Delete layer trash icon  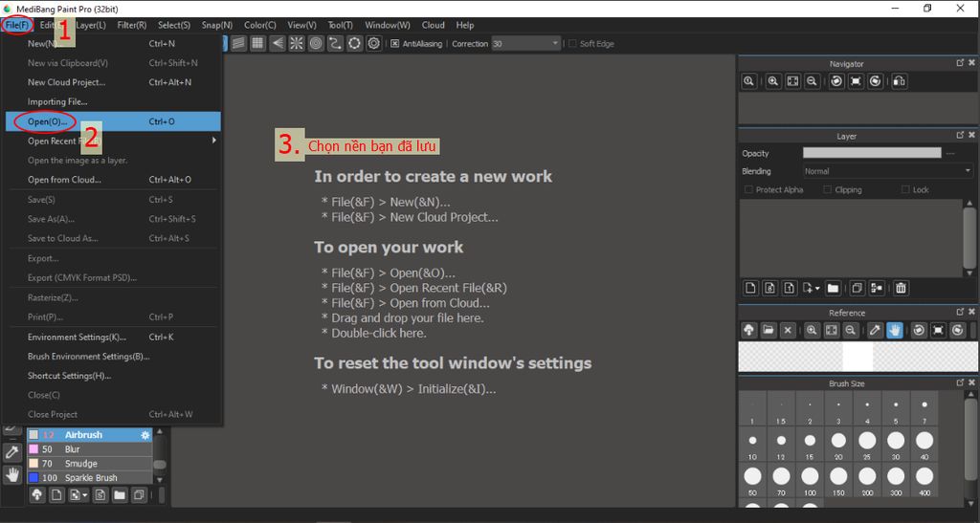901,288
